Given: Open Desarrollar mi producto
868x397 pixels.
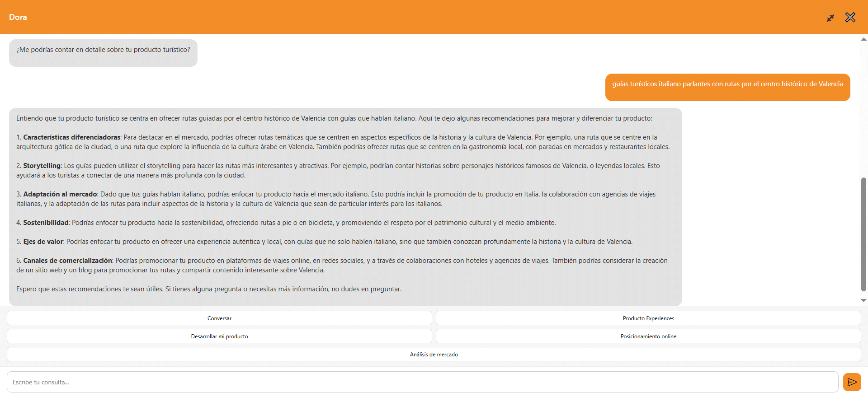Looking at the screenshot, I should tap(219, 336).
